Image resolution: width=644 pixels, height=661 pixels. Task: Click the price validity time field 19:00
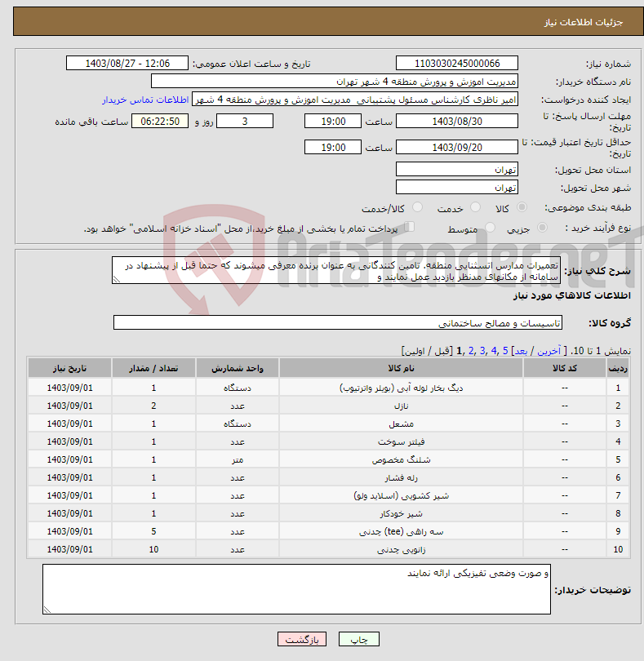(333, 148)
